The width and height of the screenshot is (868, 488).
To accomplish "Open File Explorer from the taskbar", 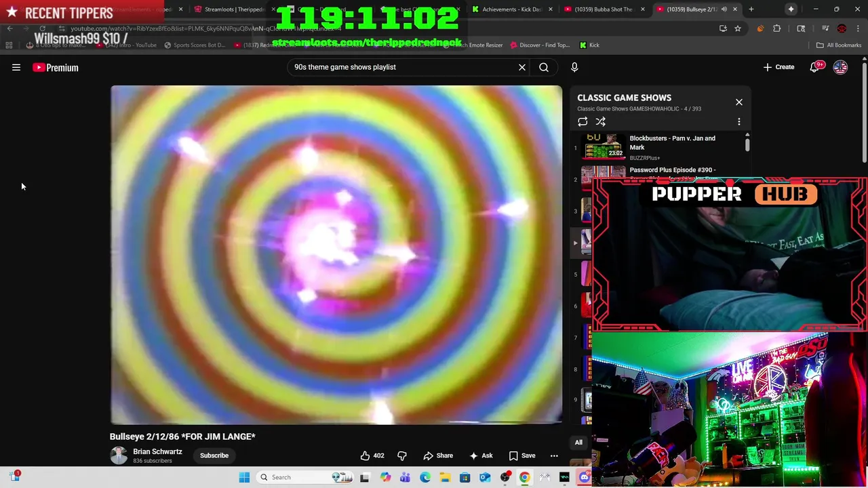I will click(x=445, y=477).
